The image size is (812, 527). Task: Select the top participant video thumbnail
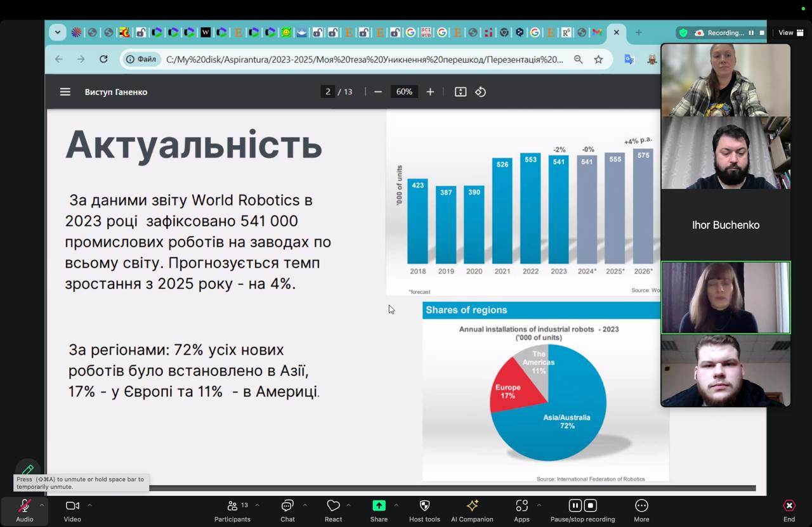point(726,80)
